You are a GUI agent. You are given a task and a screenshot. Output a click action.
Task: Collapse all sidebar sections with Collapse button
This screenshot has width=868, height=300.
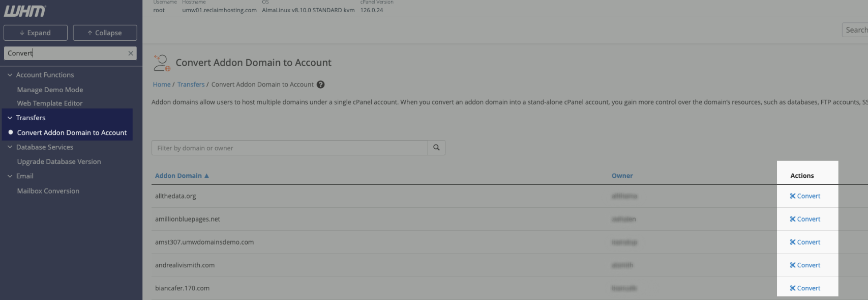click(x=105, y=33)
